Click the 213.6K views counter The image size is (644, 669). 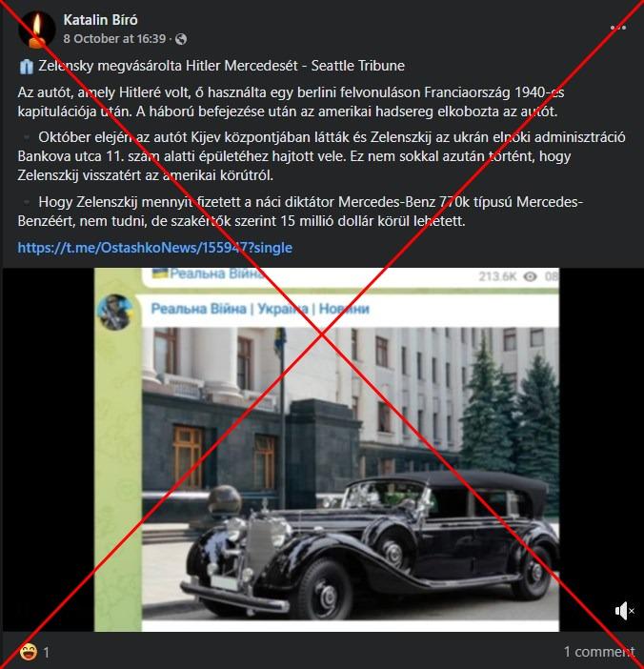[497, 276]
